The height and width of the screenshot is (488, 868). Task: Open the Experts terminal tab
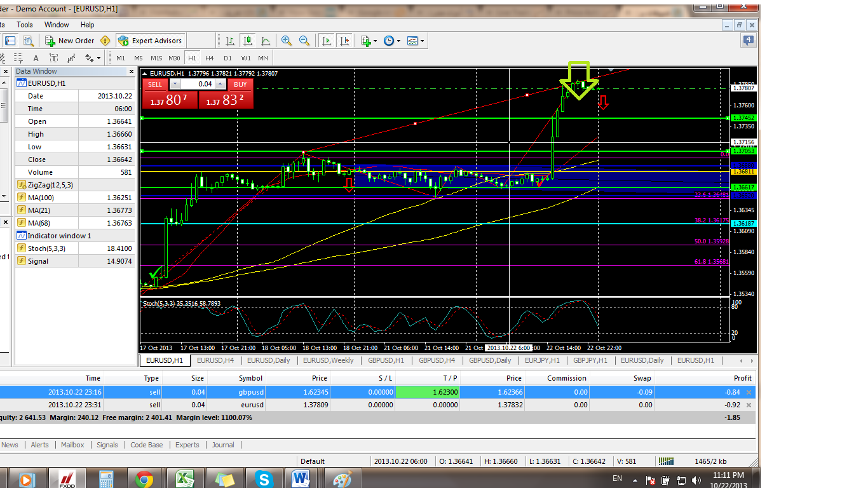pyautogui.click(x=187, y=445)
